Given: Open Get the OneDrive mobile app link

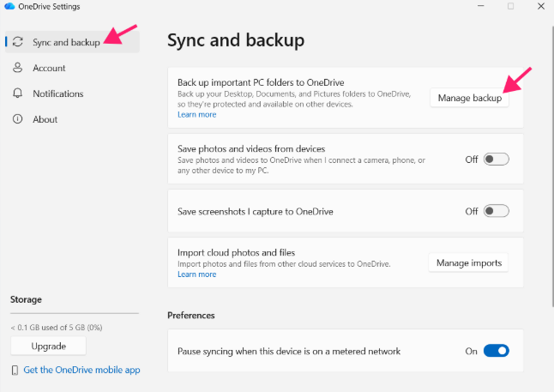Looking at the screenshot, I should click(81, 370).
